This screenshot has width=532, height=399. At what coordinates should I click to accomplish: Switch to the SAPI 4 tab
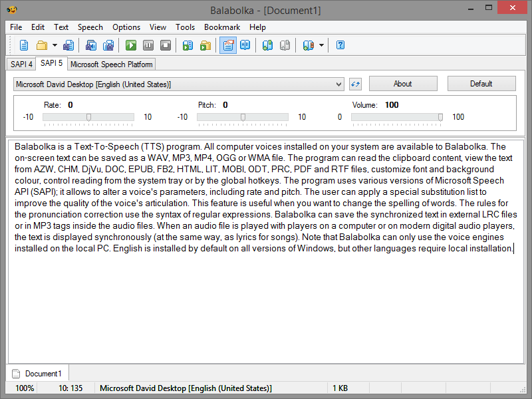point(21,65)
